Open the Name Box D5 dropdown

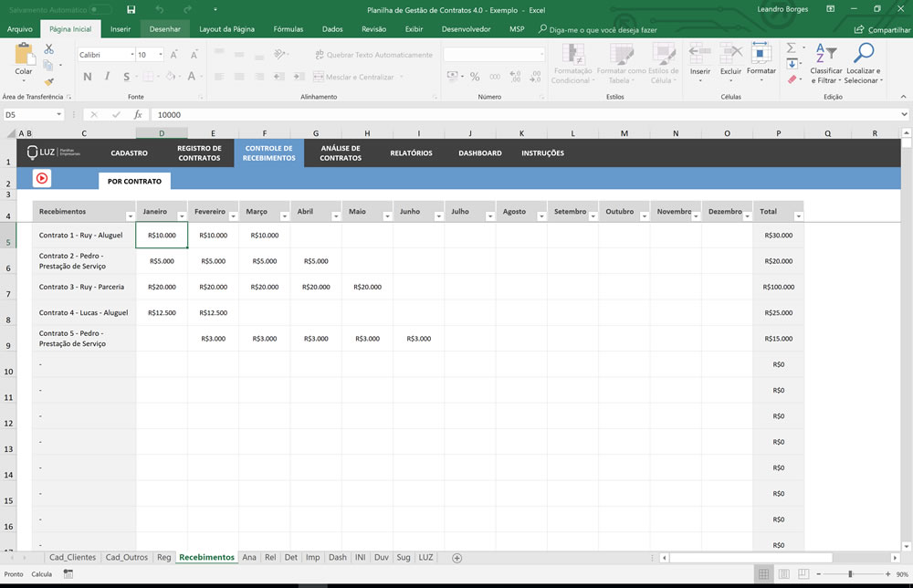[x=58, y=115]
